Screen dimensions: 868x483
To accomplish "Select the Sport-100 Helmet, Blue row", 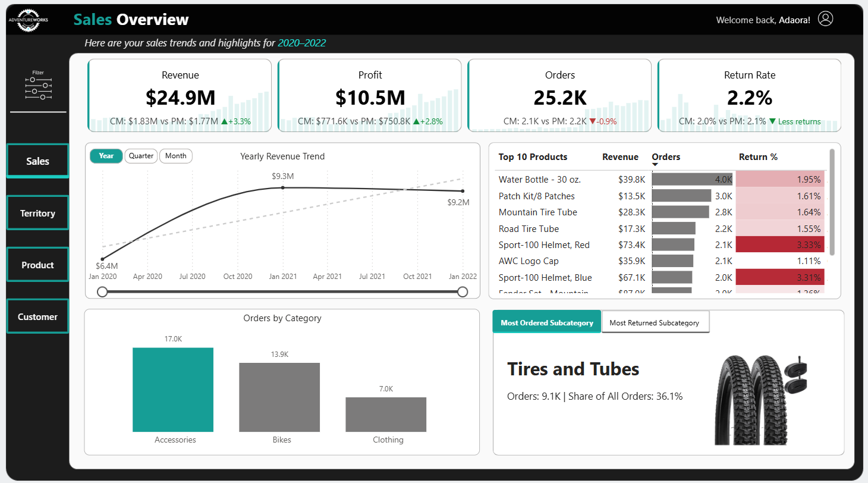I will click(x=661, y=277).
